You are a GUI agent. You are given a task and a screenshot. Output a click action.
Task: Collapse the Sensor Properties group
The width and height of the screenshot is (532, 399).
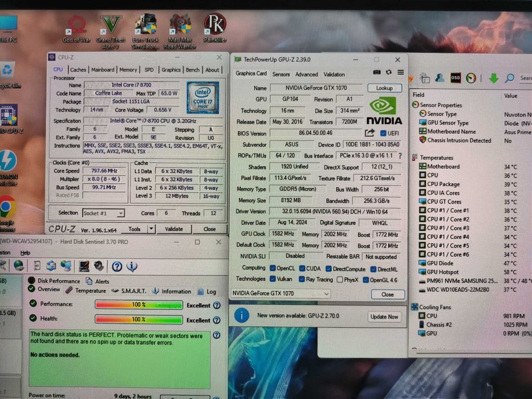(415, 104)
